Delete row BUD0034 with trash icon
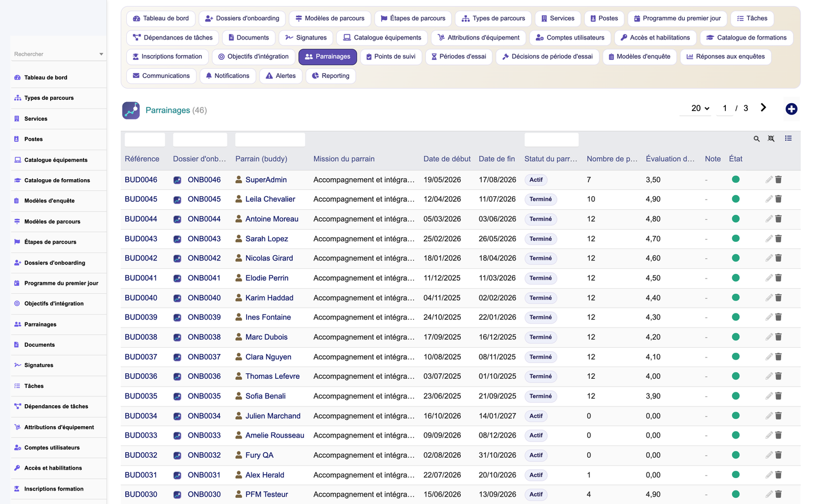 [x=778, y=415]
